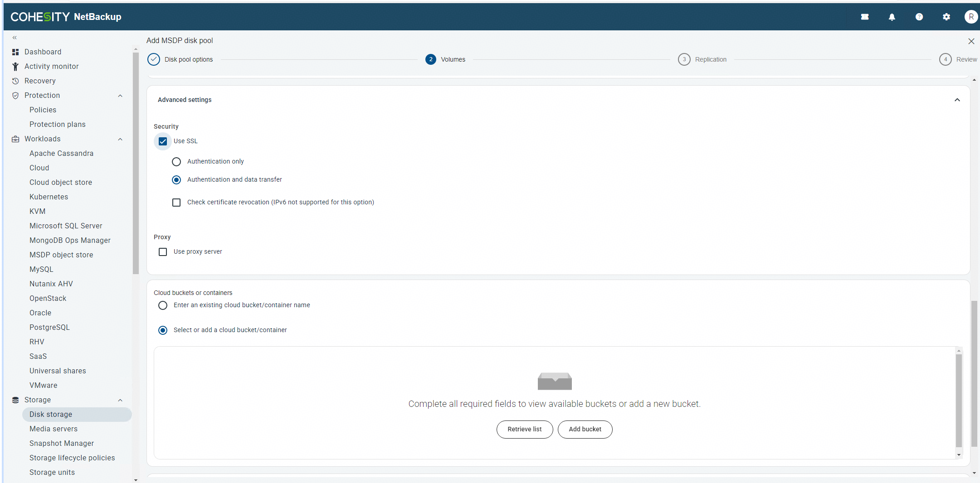The height and width of the screenshot is (483, 980).
Task: Open MySQL workload
Action: [x=41, y=270]
